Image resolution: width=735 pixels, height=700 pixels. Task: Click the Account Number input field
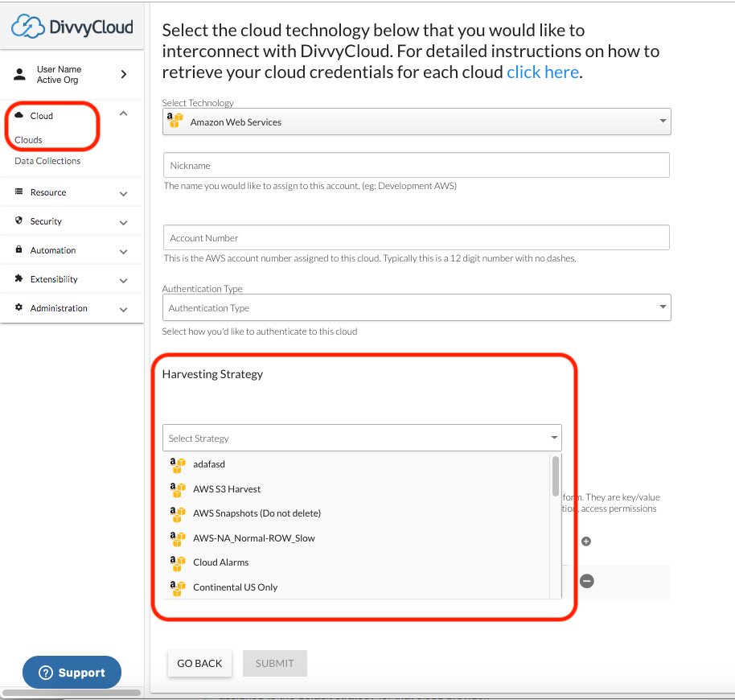417,237
